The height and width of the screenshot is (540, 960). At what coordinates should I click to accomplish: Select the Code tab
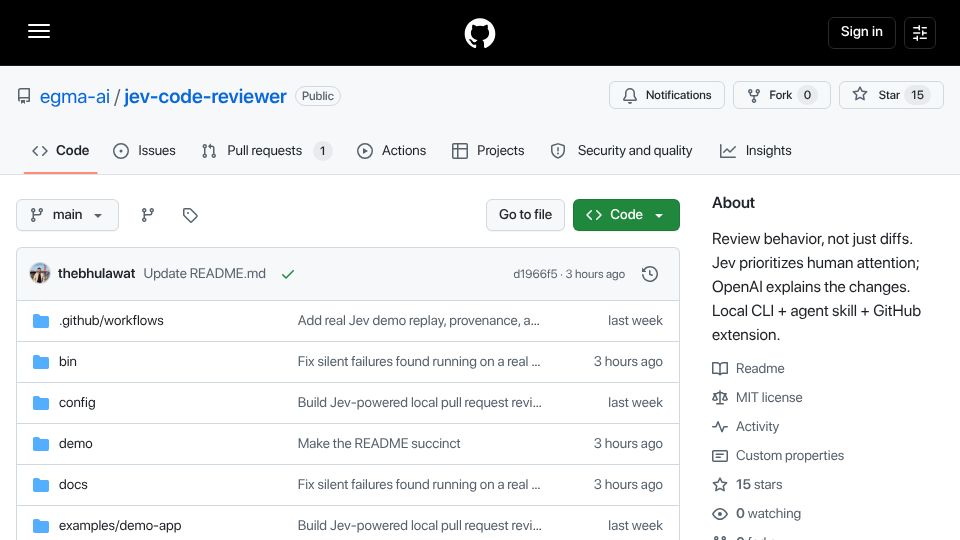point(61,151)
